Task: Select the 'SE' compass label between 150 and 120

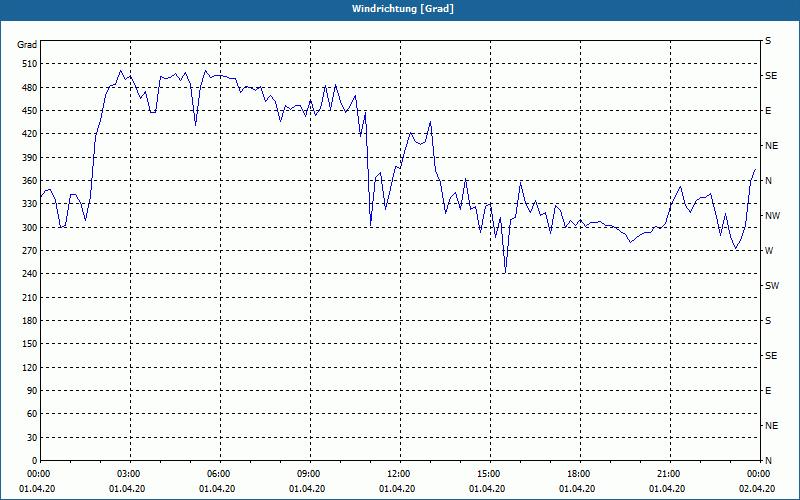Action: (x=771, y=356)
